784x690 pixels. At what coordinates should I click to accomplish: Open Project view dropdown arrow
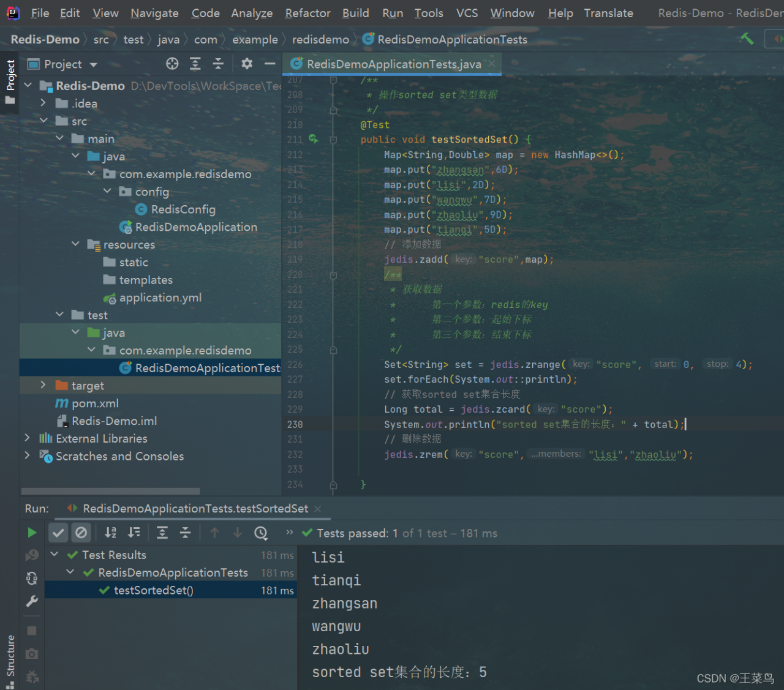pos(94,64)
